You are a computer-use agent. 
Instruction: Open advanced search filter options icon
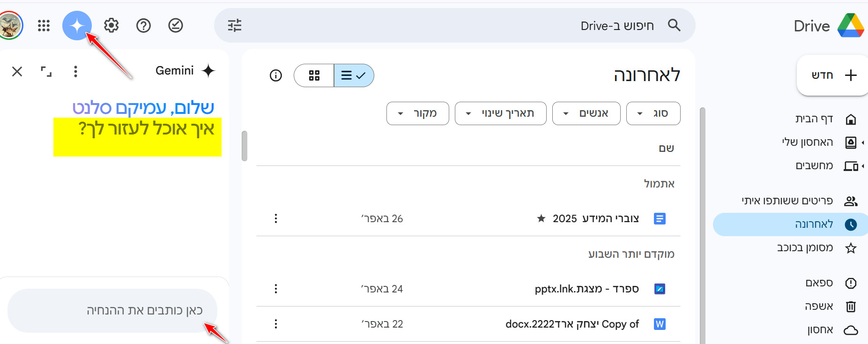pyautogui.click(x=235, y=25)
